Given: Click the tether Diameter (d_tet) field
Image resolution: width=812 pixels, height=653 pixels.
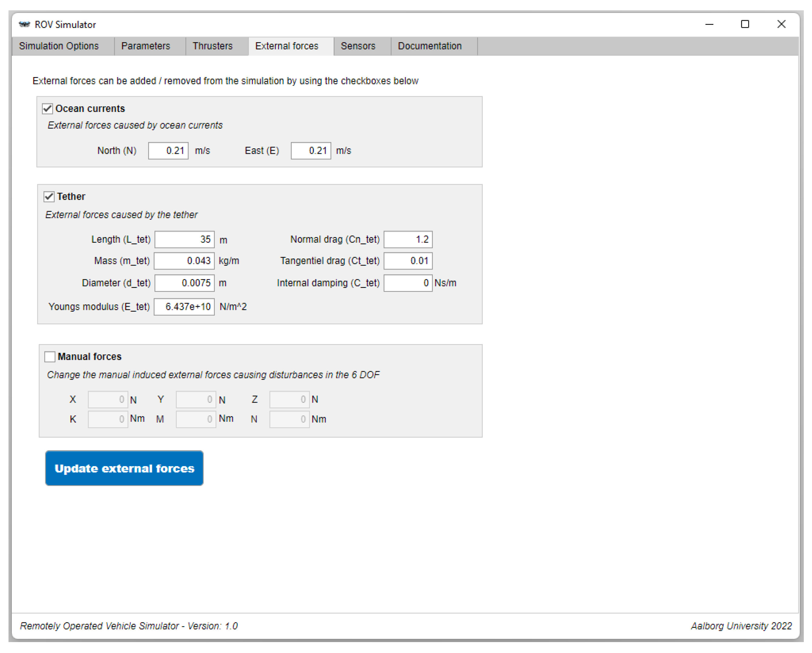Looking at the screenshot, I should [184, 283].
